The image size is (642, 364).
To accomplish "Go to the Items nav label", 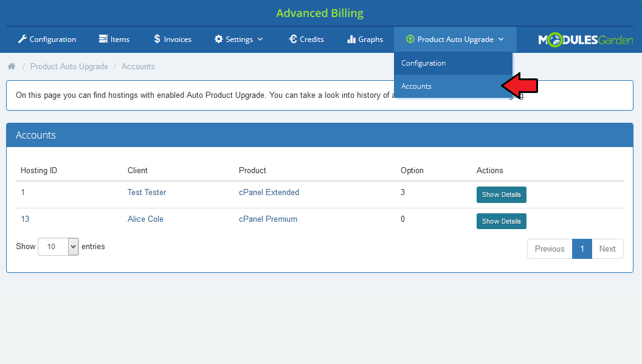I will [x=120, y=39].
